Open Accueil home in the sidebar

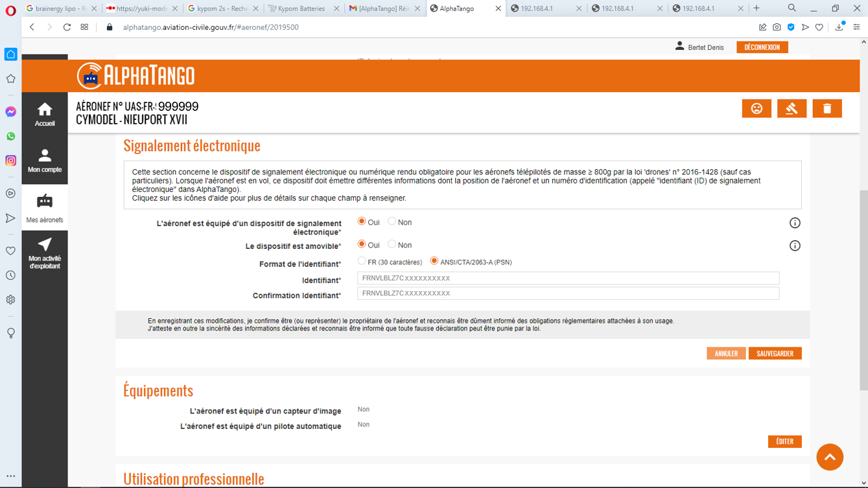tap(45, 115)
